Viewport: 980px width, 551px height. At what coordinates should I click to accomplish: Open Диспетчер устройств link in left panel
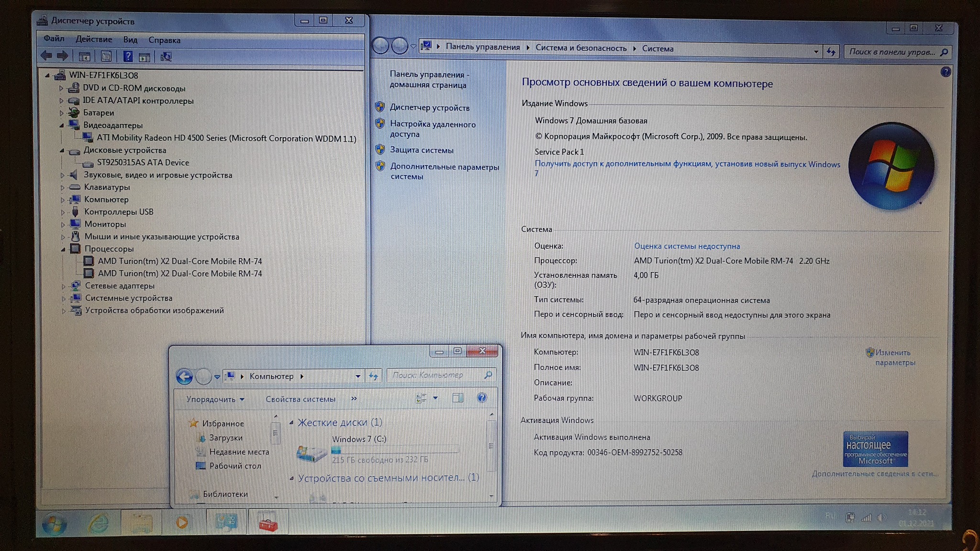pyautogui.click(x=429, y=108)
